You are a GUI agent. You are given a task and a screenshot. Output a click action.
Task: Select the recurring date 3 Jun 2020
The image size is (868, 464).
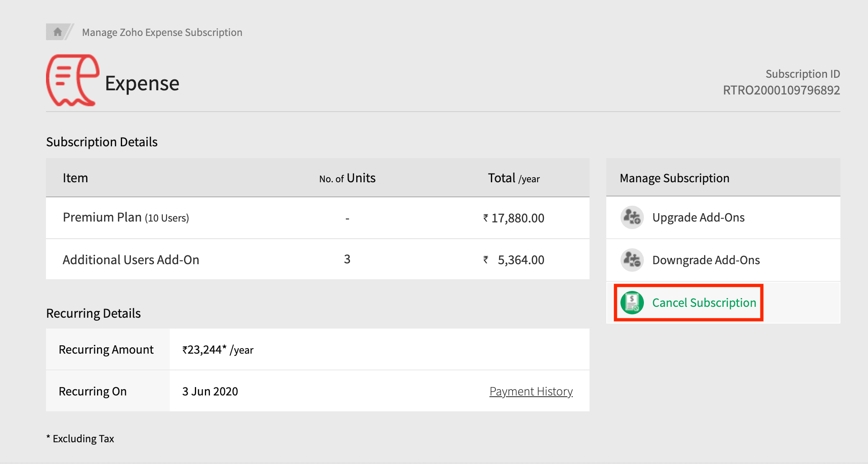pos(210,391)
